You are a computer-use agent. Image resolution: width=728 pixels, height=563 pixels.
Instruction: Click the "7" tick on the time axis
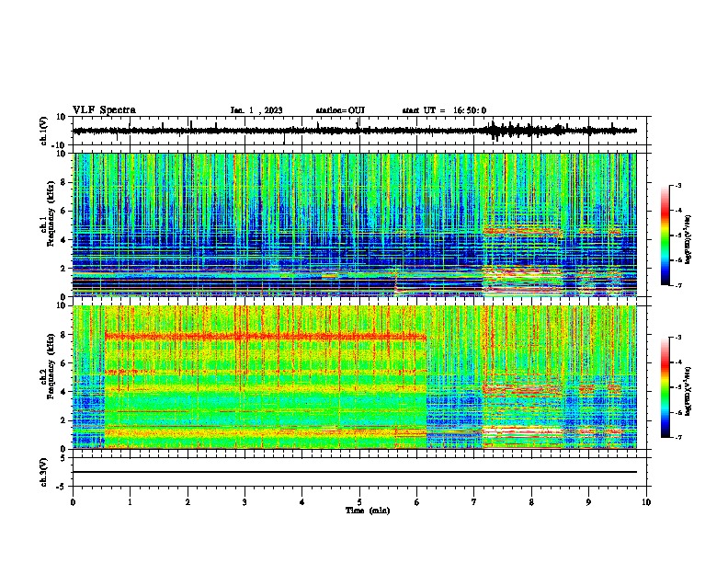(474, 502)
